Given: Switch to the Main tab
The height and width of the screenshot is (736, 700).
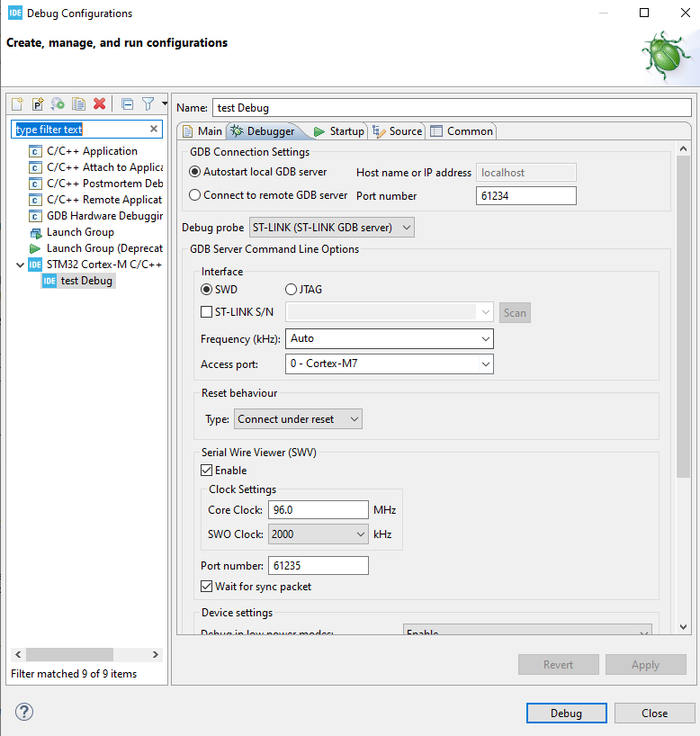Looking at the screenshot, I should [x=202, y=131].
